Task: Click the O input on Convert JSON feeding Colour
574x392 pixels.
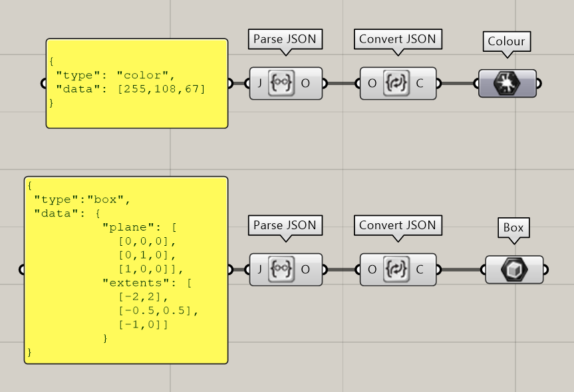Action: coord(372,83)
